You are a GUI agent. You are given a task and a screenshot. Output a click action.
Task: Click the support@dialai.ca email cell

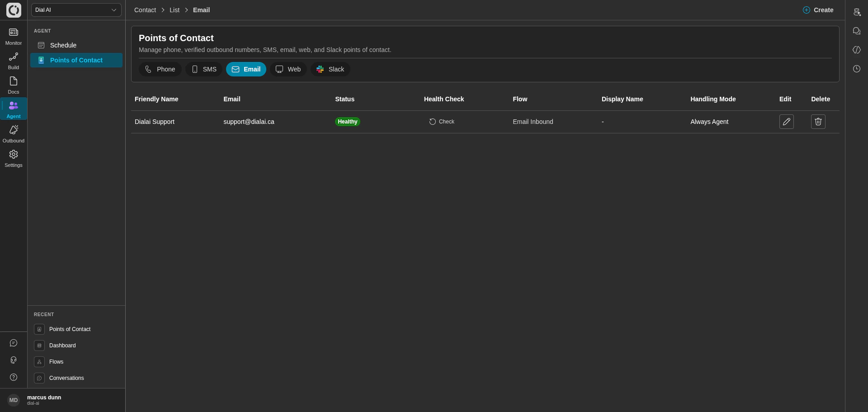click(249, 122)
